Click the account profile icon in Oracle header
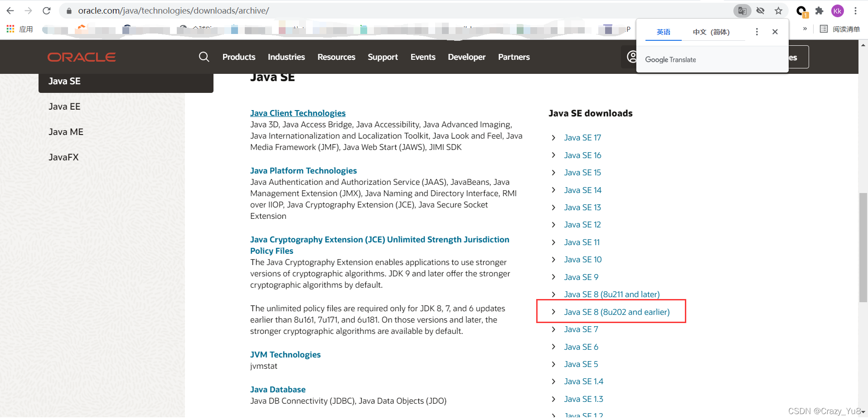Screen dimensions: 868x420 [x=630, y=57]
